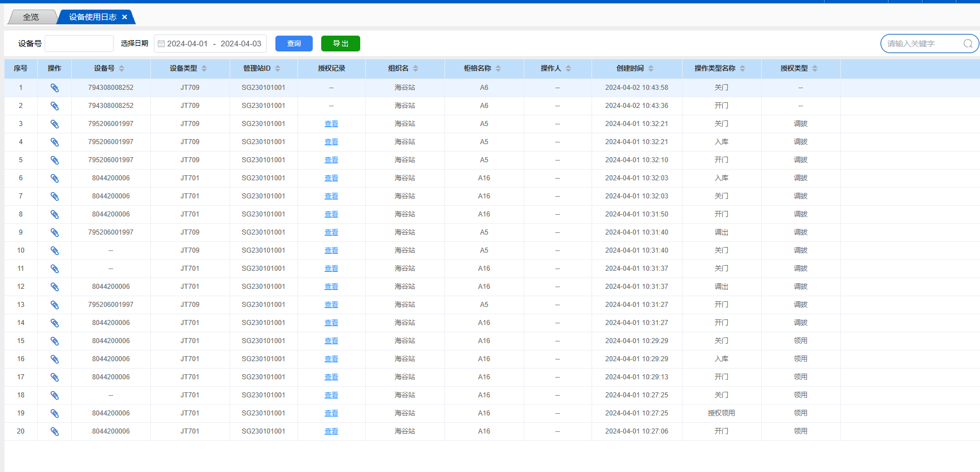This screenshot has width=980, height=472.
Task: Click timestamp 2024-04-01 10:31:50
Action: point(637,214)
